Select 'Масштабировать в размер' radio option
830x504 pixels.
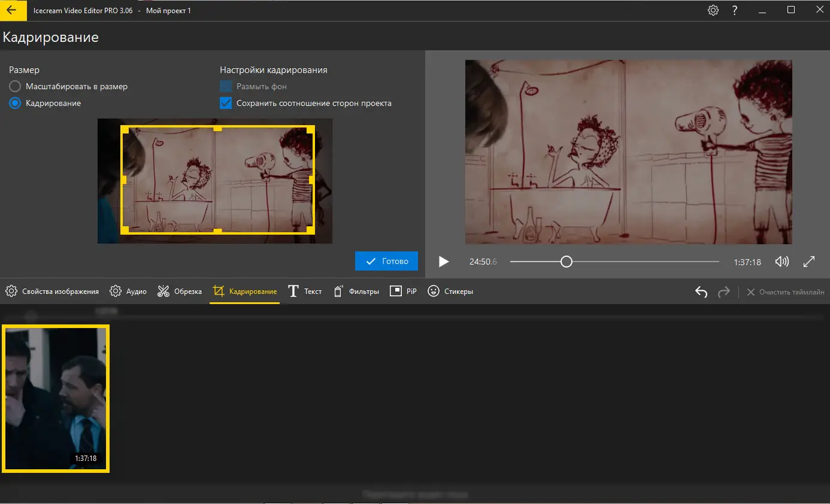pyautogui.click(x=15, y=86)
